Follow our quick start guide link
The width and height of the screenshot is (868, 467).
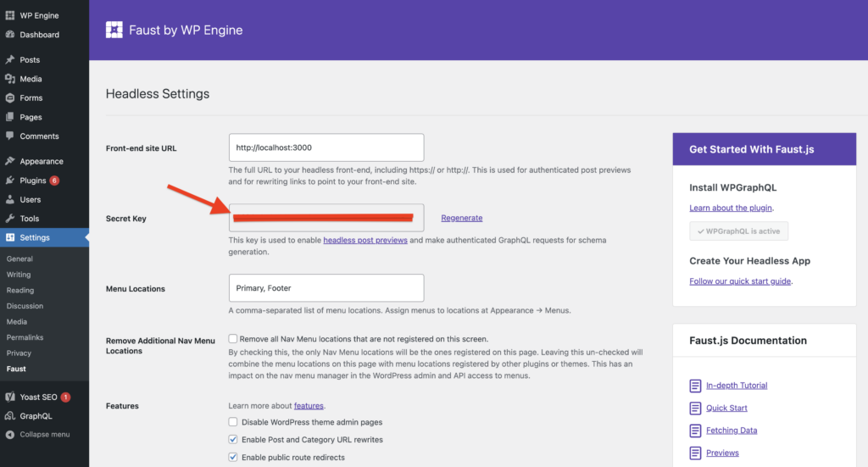(741, 281)
